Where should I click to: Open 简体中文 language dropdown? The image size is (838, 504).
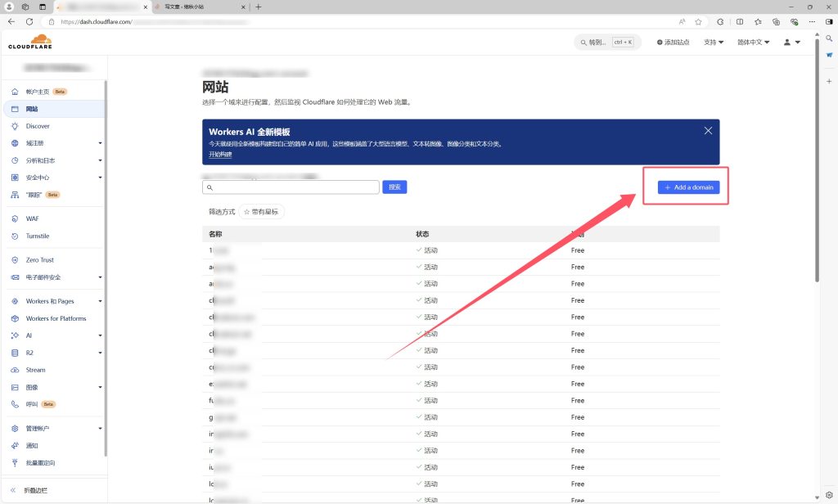tap(754, 43)
